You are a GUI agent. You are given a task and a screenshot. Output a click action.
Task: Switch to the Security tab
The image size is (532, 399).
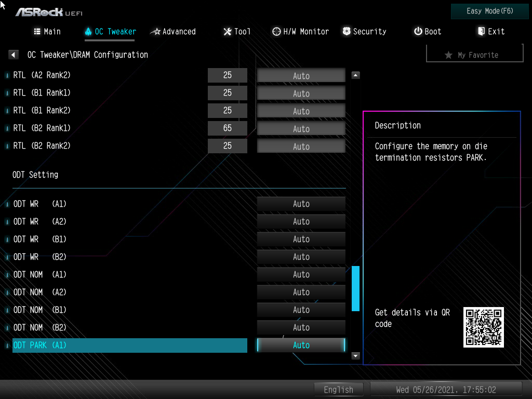click(364, 31)
